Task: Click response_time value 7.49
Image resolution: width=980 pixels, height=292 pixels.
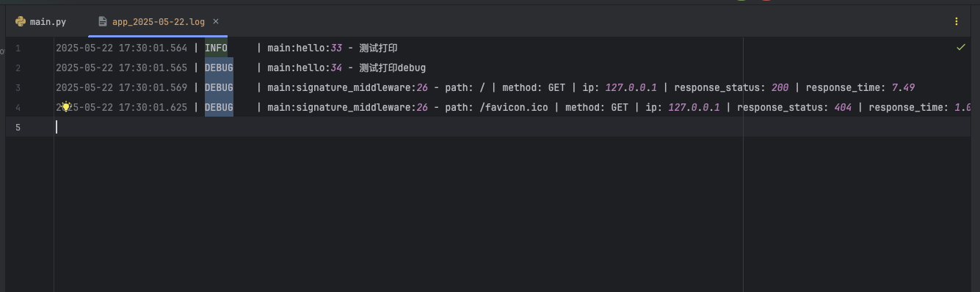Action: [903, 88]
